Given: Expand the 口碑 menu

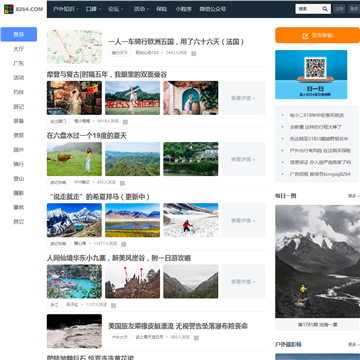Looking at the screenshot, I should (x=93, y=9).
